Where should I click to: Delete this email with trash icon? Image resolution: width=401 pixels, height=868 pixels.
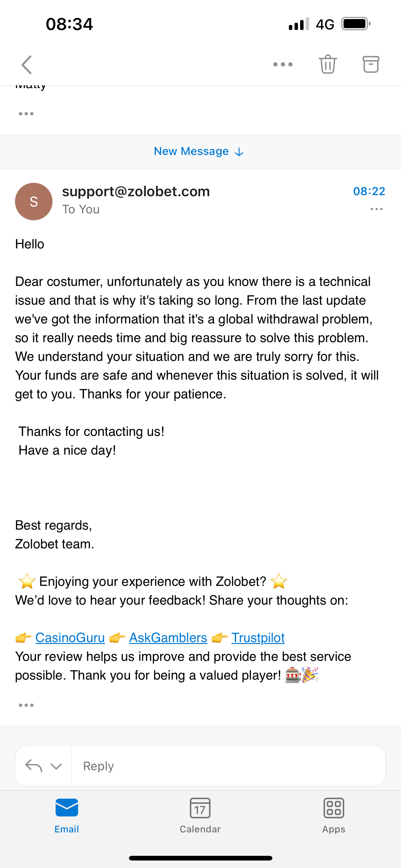(328, 64)
